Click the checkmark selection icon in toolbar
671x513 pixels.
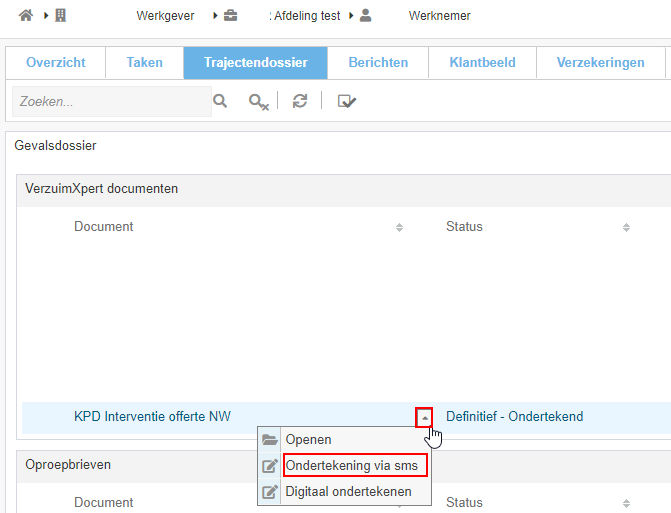pos(347,101)
